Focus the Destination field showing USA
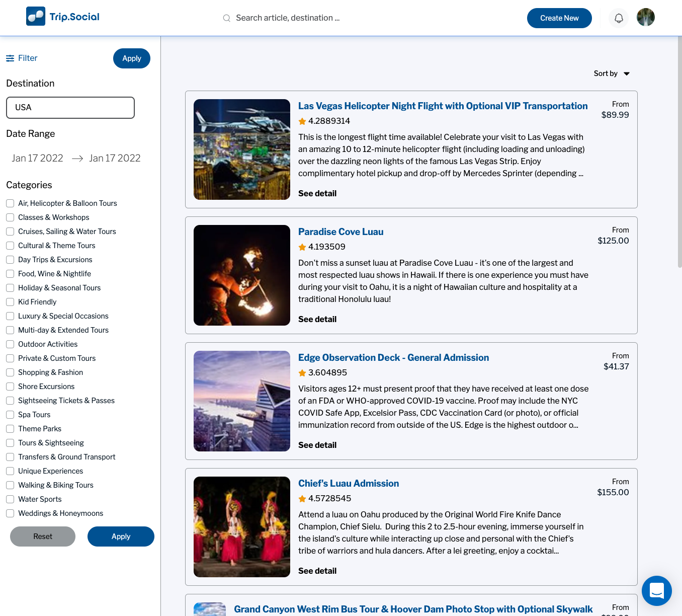Viewport: 682px width, 616px height. click(70, 108)
